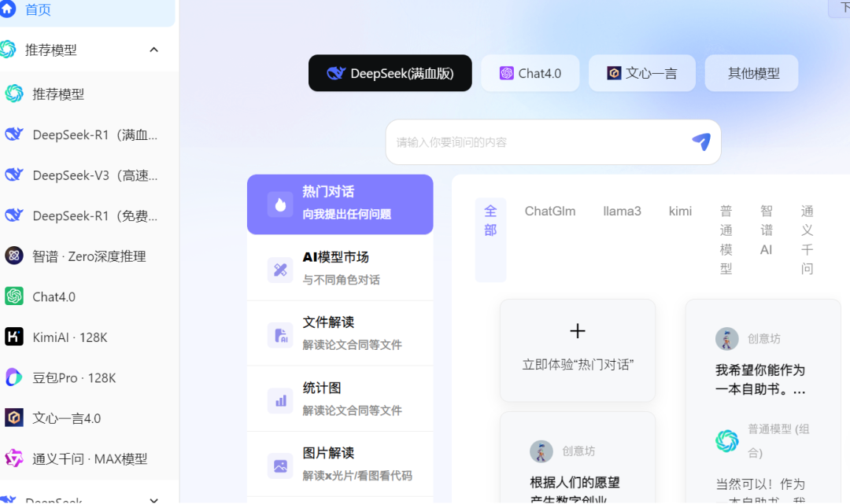Click the home icon beside 首页
850x504 pixels.
coord(8,9)
